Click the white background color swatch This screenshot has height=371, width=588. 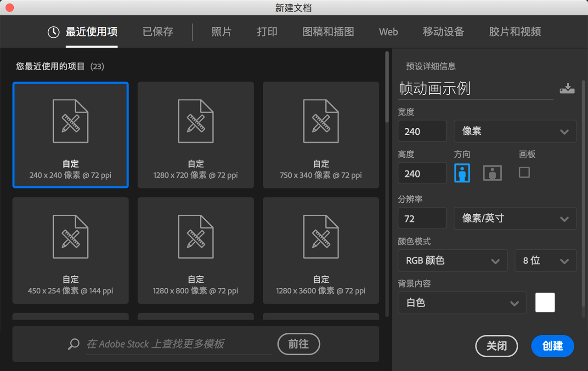click(545, 303)
